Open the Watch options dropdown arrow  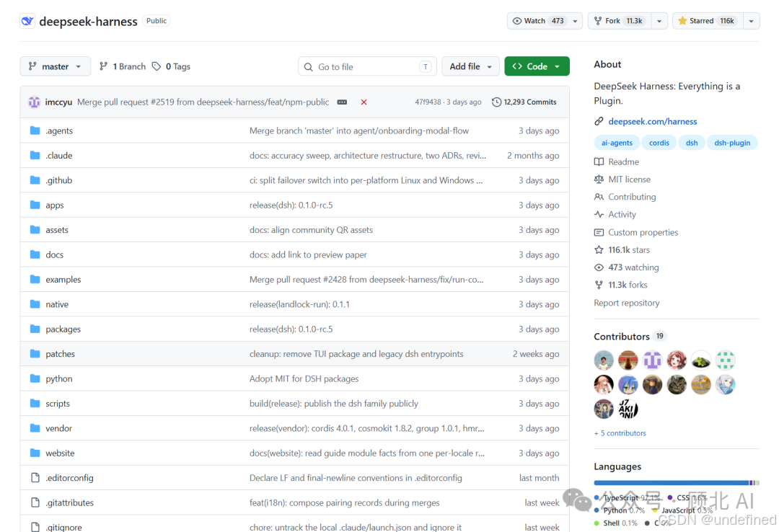click(x=576, y=21)
